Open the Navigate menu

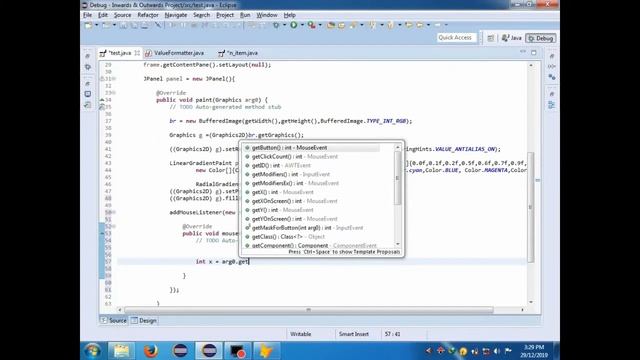tap(176, 15)
